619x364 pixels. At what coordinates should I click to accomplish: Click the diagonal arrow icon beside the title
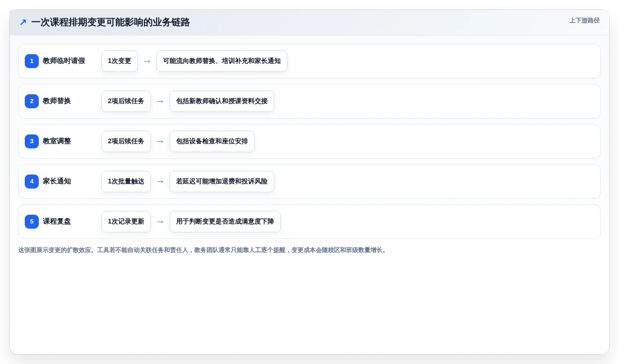[x=23, y=22]
